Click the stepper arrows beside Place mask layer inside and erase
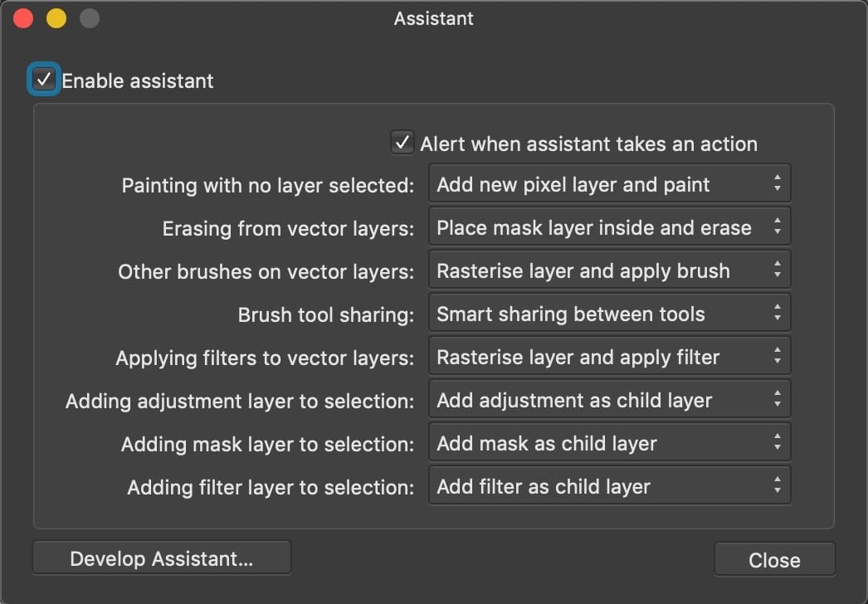 (x=778, y=226)
